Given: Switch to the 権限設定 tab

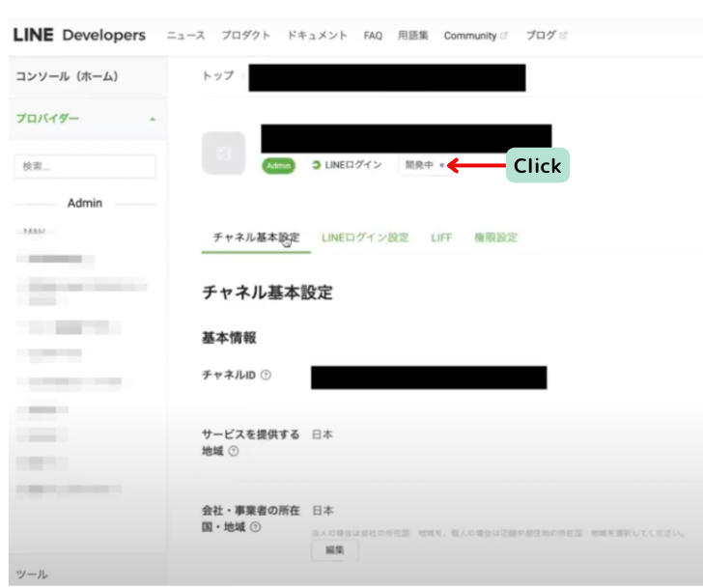Looking at the screenshot, I should 496,238.
